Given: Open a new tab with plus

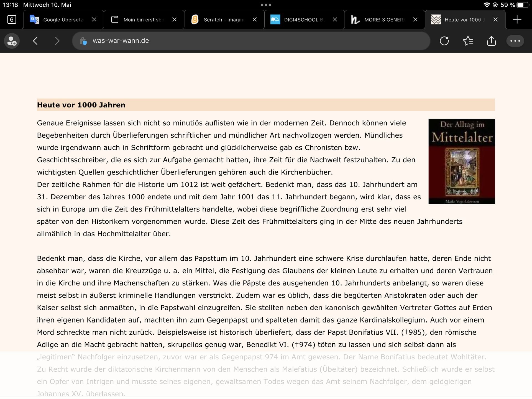Looking at the screenshot, I should (x=517, y=20).
